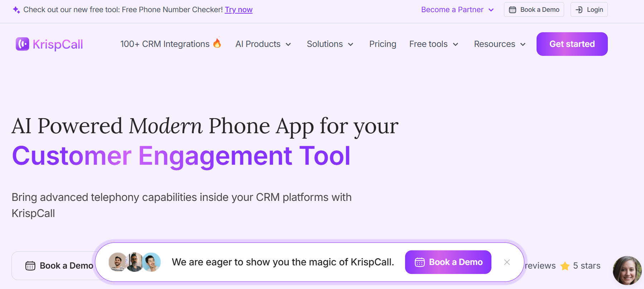Click the yellow star rating icon
Image resolution: width=644 pixels, height=289 pixels.
(565, 266)
